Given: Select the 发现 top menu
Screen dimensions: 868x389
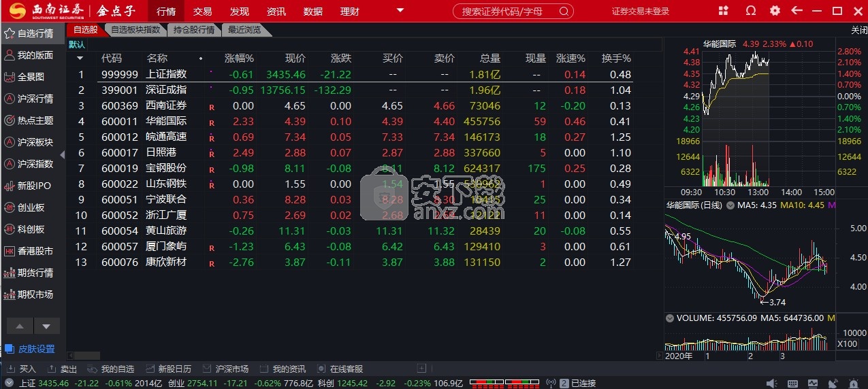Looking at the screenshot, I should click(239, 12).
